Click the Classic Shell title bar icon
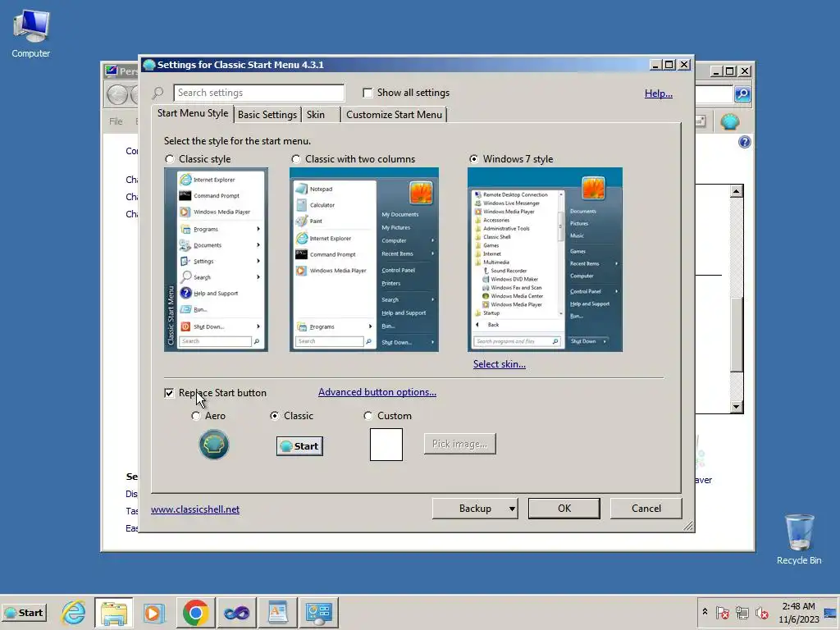 pyautogui.click(x=149, y=65)
